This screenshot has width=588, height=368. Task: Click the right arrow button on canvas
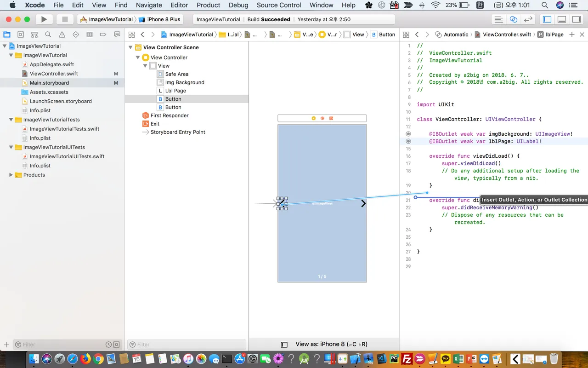click(x=363, y=203)
